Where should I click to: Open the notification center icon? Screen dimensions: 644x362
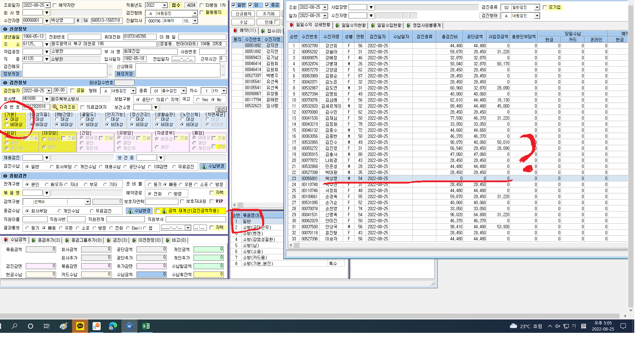623,326
